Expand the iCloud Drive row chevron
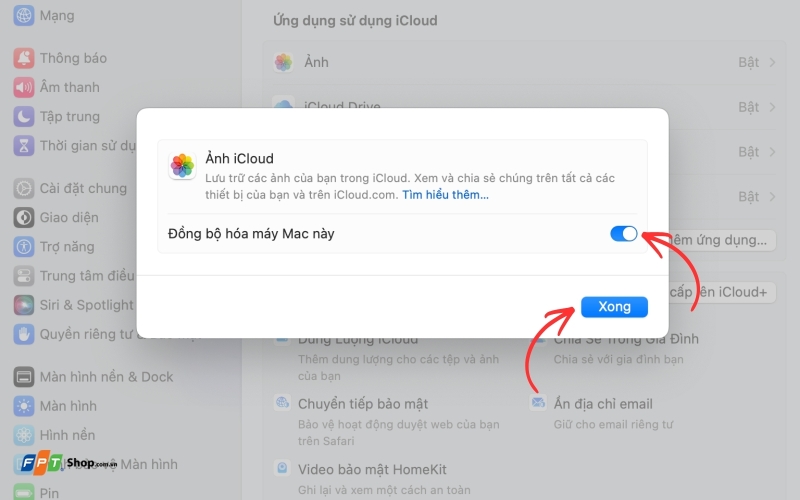Image resolution: width=800 pixels, height=500 pixels. [772, 107]
